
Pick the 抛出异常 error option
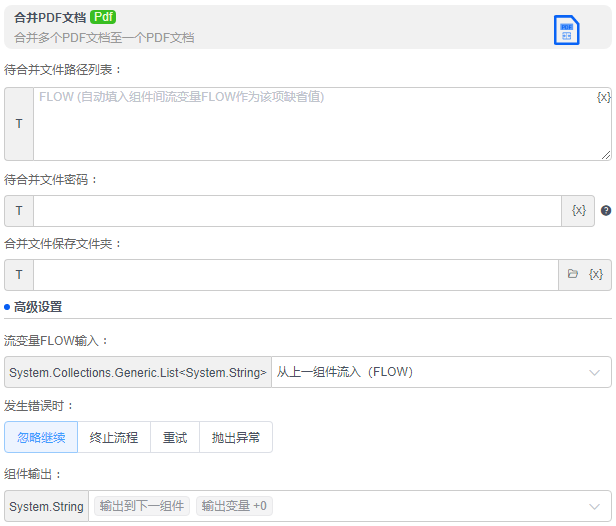point(236,437)
